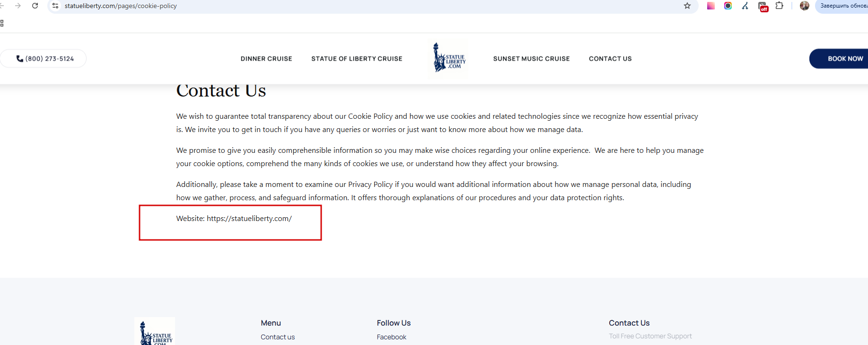Open the CONTACT US menu item

[610, 59]
